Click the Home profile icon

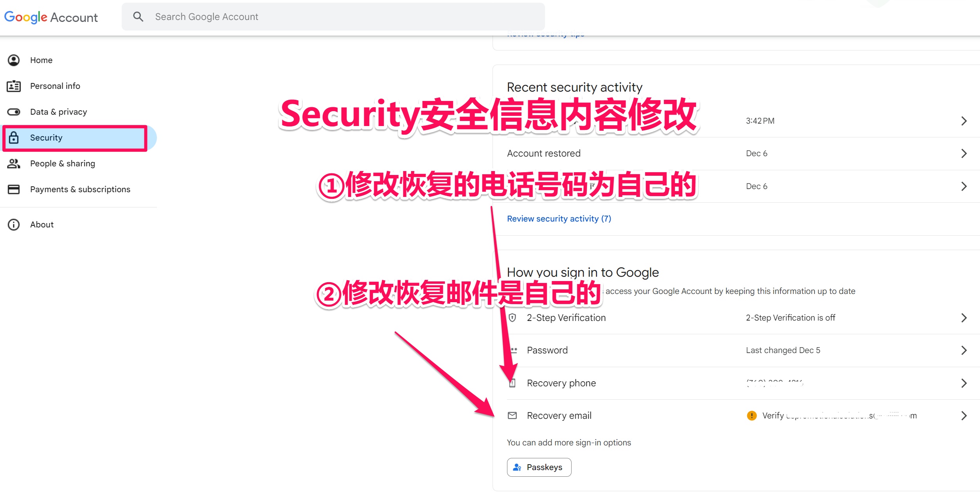pyautogui.click(x=14, y=60)
